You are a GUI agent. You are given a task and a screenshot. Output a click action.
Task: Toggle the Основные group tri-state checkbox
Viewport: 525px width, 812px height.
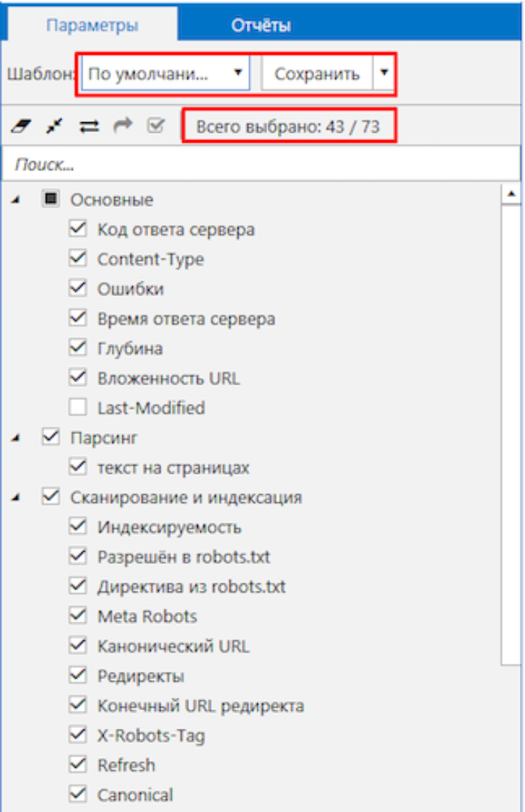(x=50, y=199)
